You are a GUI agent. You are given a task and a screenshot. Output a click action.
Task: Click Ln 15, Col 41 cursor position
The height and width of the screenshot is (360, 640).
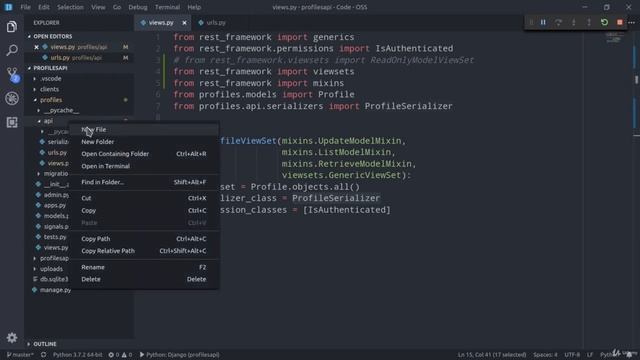coord(491,355)
